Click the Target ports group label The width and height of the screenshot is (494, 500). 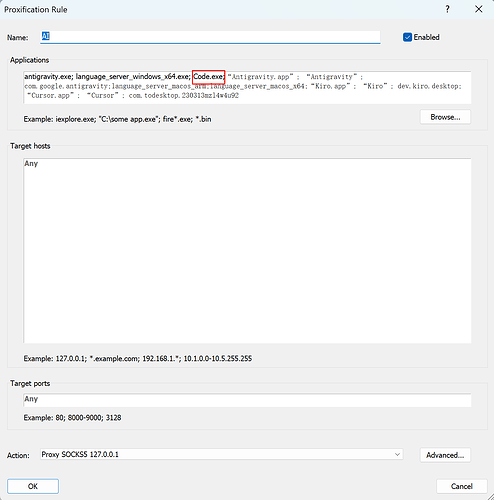coord(30,383)
